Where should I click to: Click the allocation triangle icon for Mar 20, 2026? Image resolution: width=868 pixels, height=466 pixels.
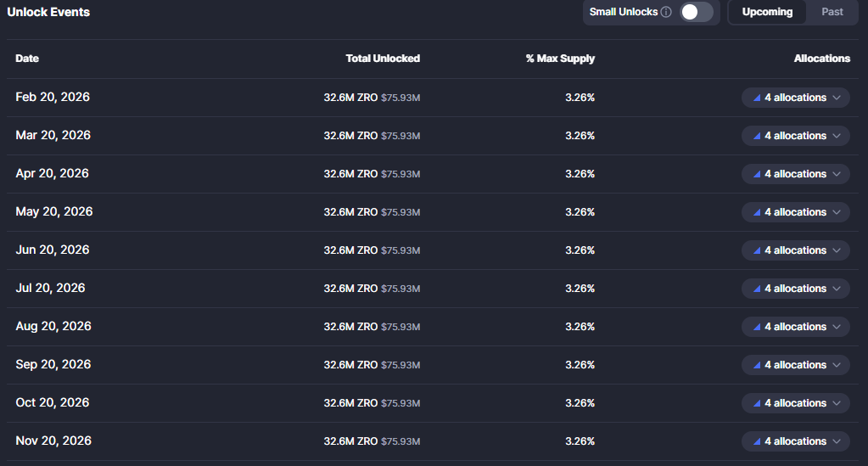tap(756, 136)
